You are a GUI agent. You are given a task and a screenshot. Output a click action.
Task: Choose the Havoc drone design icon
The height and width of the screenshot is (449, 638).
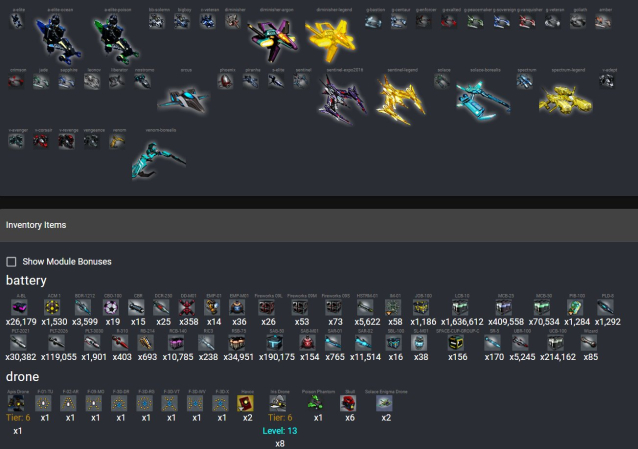click(x=245, y=403)
